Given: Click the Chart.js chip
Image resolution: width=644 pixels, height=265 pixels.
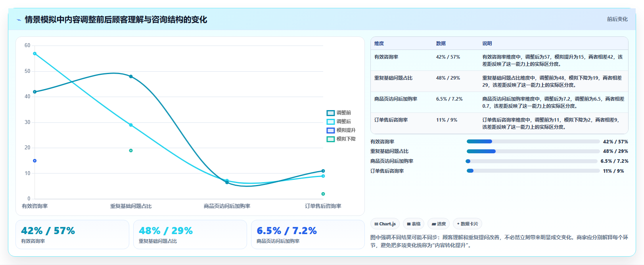Looking at the screenshot, I should [x=385, y=224].
